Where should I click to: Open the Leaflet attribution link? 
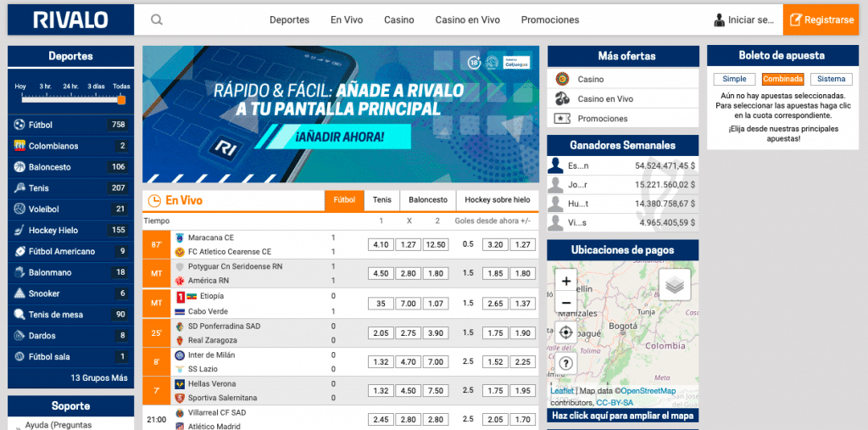(x=562, y=391)
